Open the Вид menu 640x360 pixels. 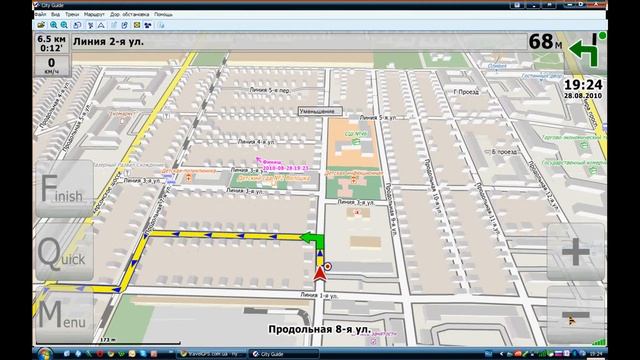point(55,14)
